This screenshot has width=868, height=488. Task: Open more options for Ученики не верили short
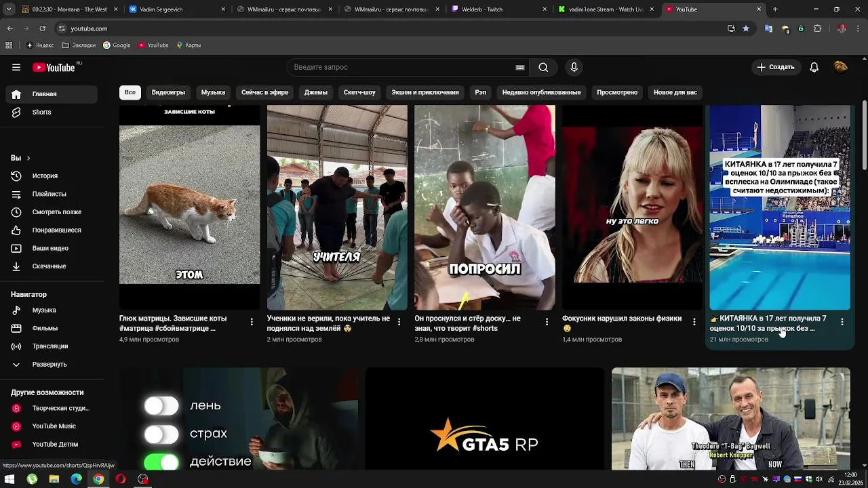399,322
